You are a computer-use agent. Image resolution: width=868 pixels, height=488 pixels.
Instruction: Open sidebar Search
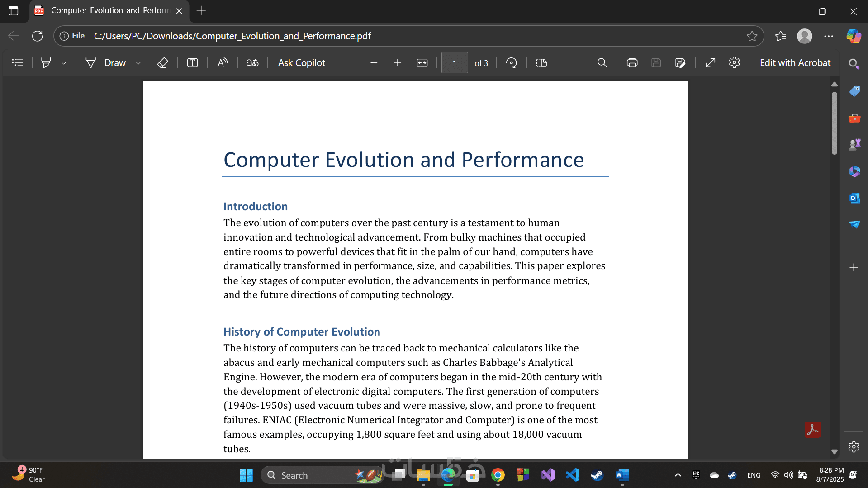(x=854, y=64)
